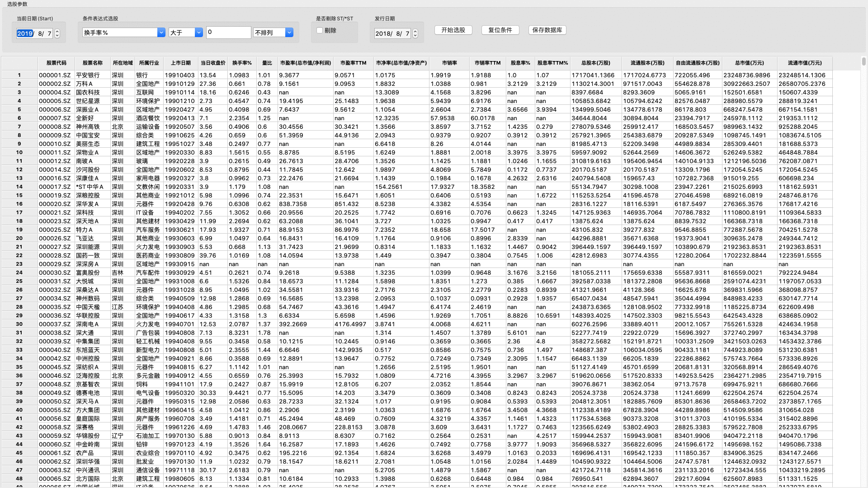This screenshot has height=488, width=868.
Task: Select row 1 header for 平安银行
Action: pyautogui.click(x=19, y=75)
